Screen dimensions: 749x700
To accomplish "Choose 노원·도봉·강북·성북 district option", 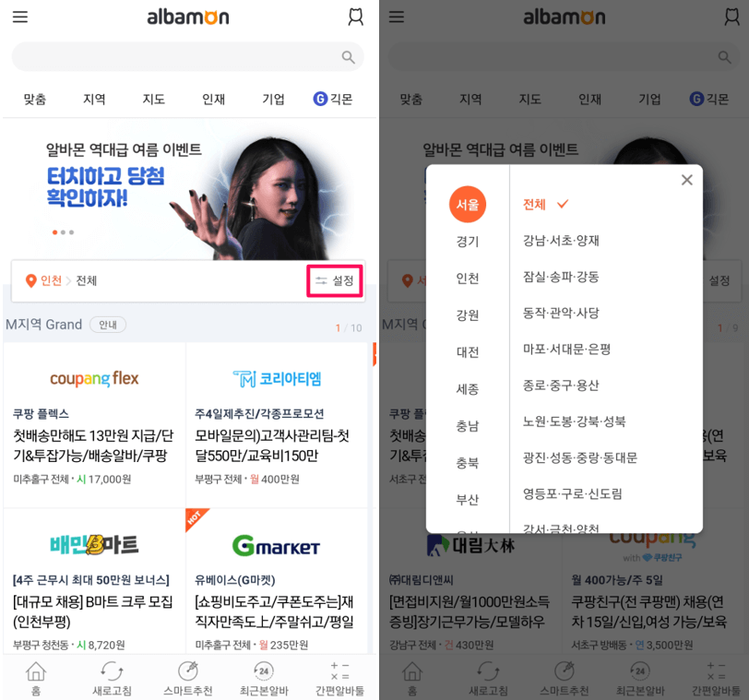I will pos(574,421).
